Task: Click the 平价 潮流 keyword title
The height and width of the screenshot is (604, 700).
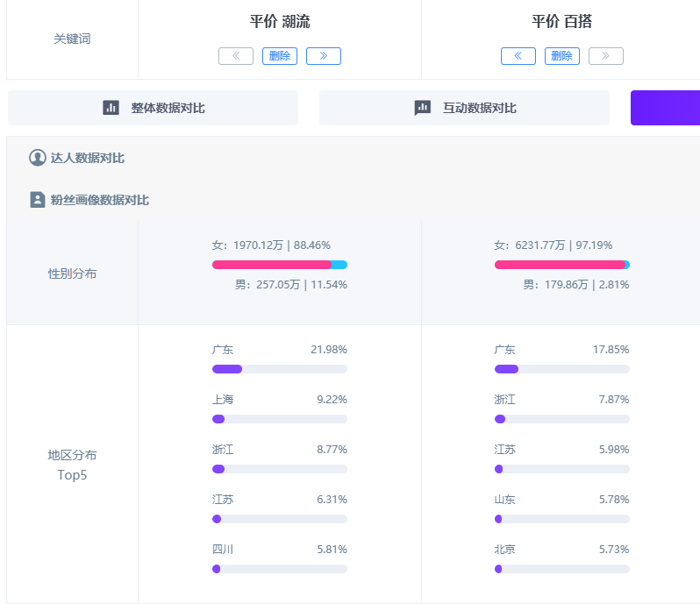Action: pyautogui.click(x=280, y=21)
